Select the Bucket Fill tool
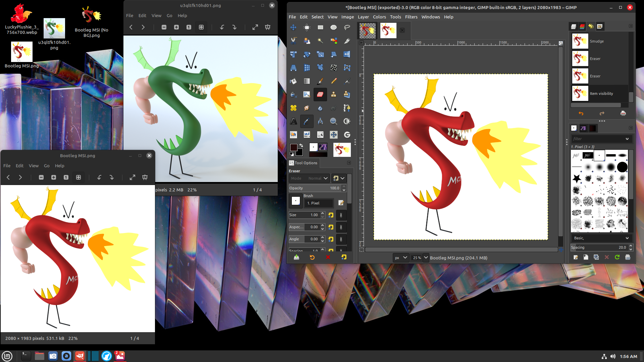 tap(293, 81)
